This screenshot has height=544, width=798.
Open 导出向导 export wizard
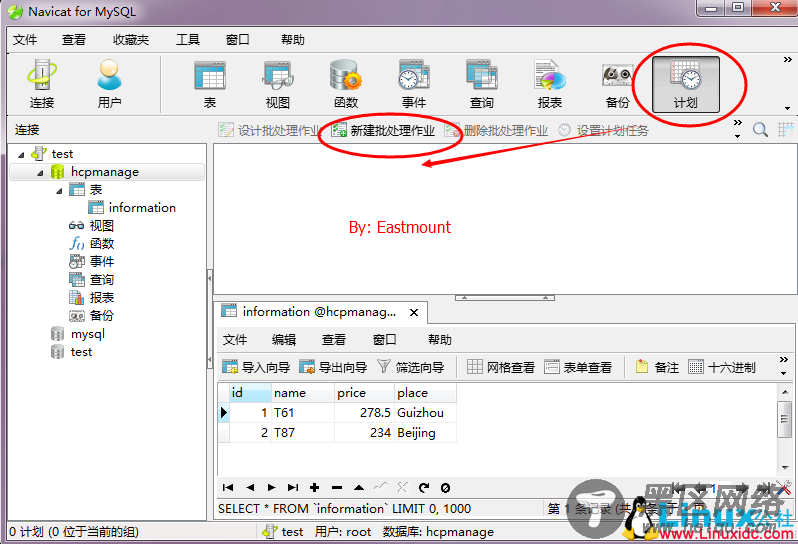pyautogui.click(x=333, y=367)
